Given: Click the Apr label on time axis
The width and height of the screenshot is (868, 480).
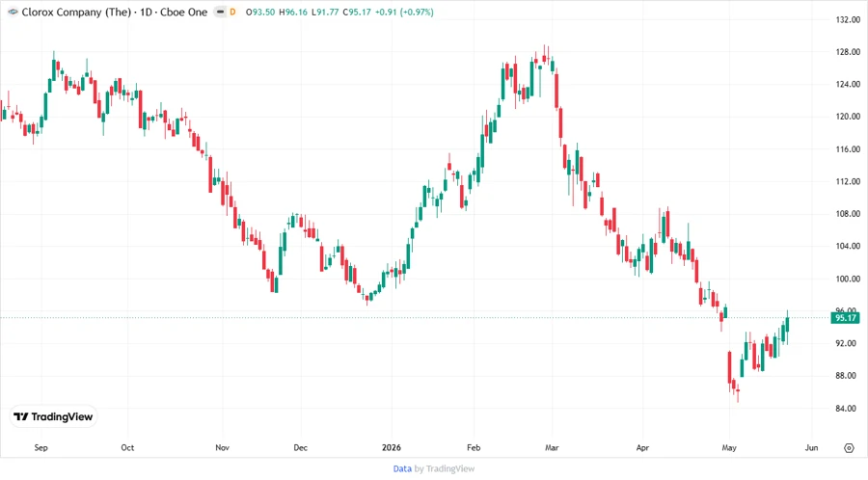Looking at the screenshot, I should pos(642,448).
